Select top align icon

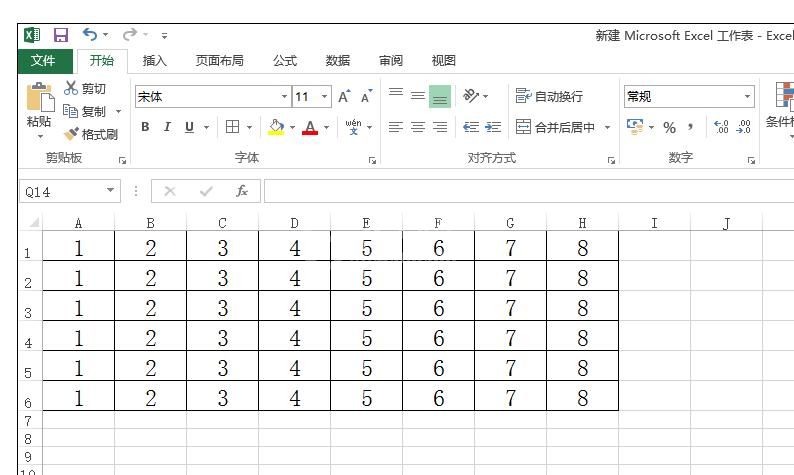point(396,95)
